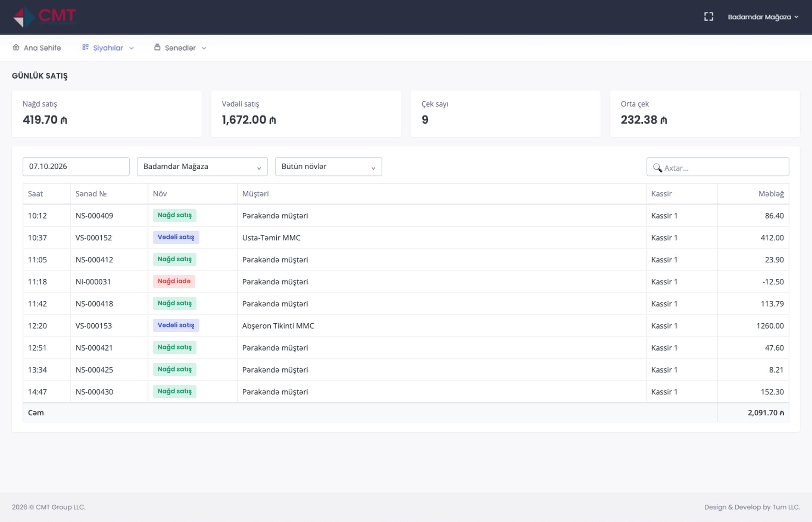Open the Badamdar Mağaza user menu
The width and height of the screenshot is (812, 522).
tap(763, 17)
